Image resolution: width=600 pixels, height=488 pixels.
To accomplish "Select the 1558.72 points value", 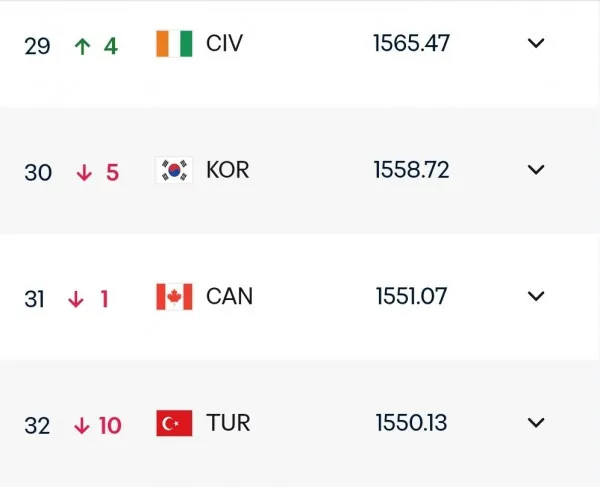I will (411, 170).
